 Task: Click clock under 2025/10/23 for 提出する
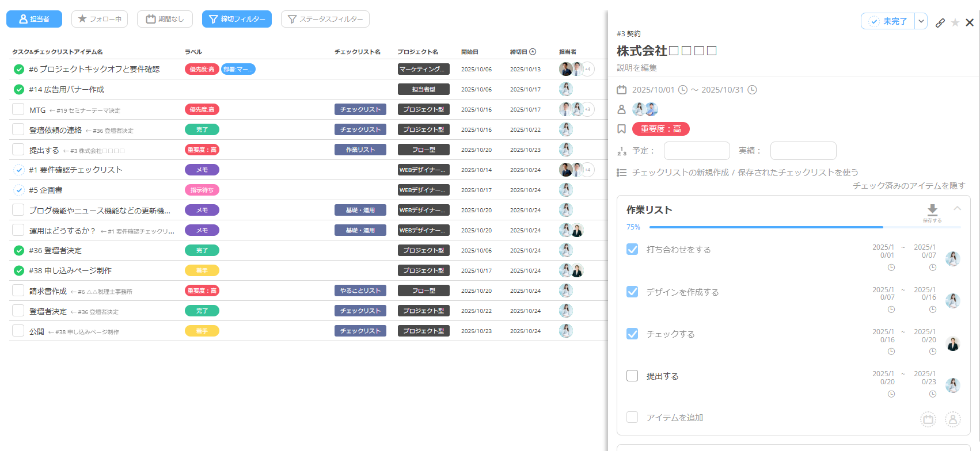pos(933,394)
